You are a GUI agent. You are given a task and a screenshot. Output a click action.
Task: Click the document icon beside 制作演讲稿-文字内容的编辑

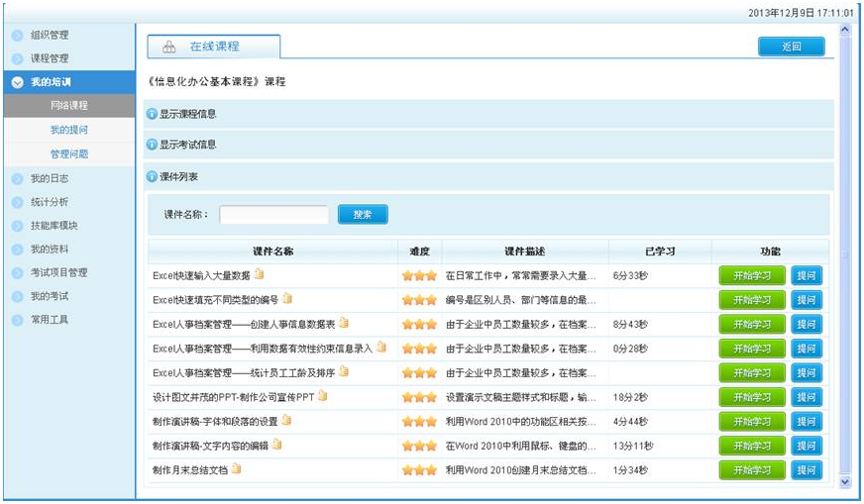(277, 445)
